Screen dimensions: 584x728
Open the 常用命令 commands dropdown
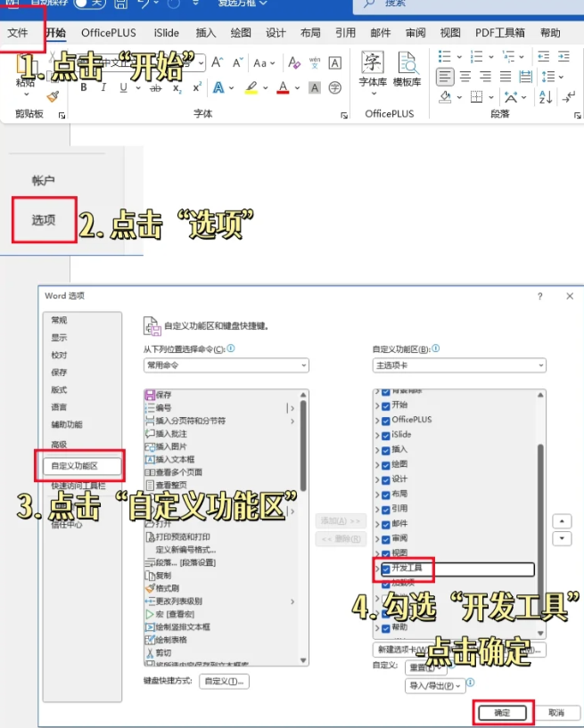coord(225,365)
